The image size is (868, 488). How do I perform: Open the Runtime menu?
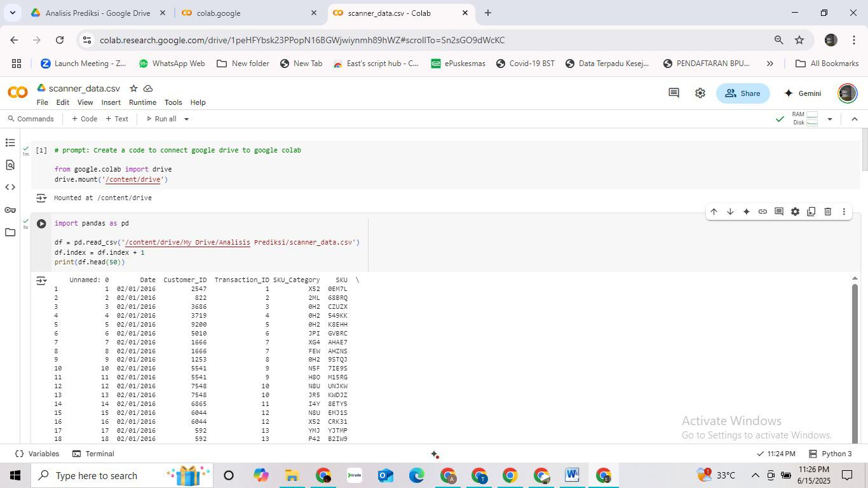142,102
